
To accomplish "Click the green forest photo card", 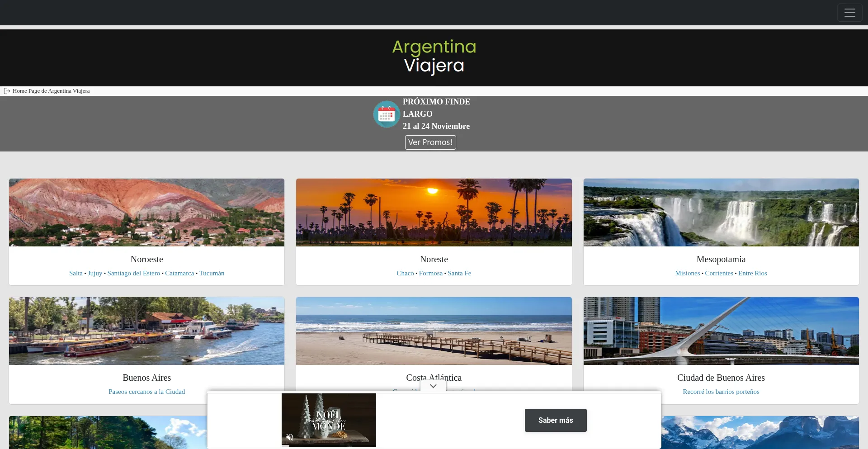I will [x=108, y=432].
